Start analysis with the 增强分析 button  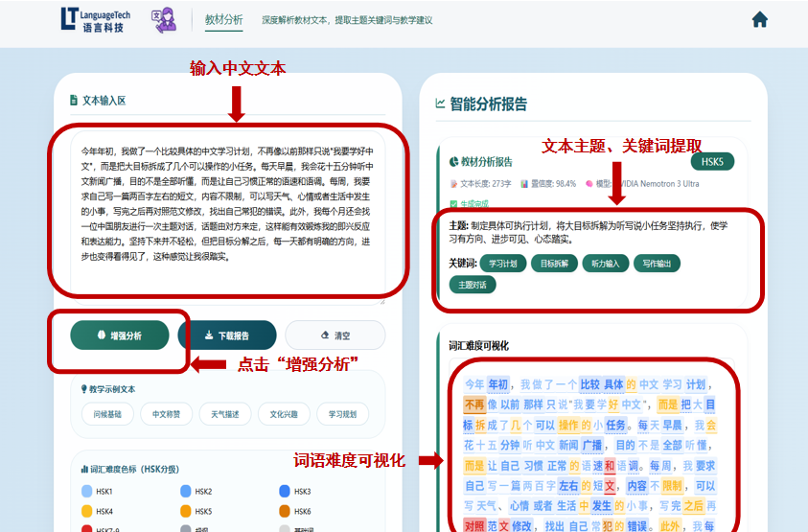(x=120, y=335)
